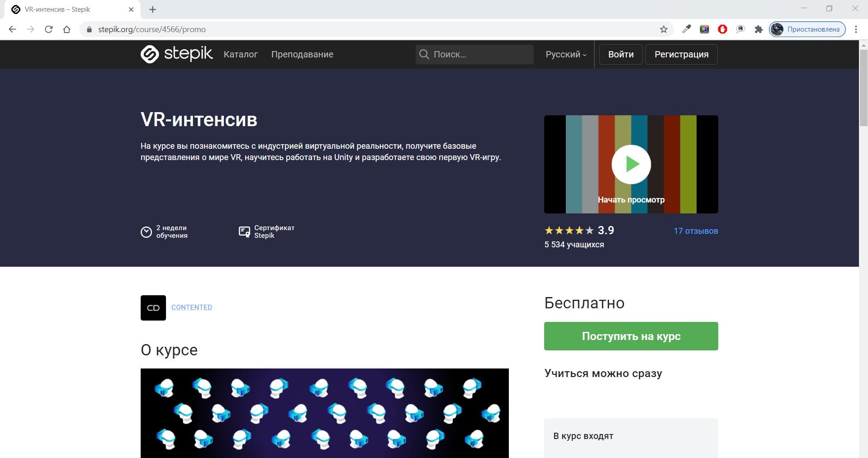This screenshot has width=868, height=458.
Task: Click the Войти button
Action: point(621,54)
